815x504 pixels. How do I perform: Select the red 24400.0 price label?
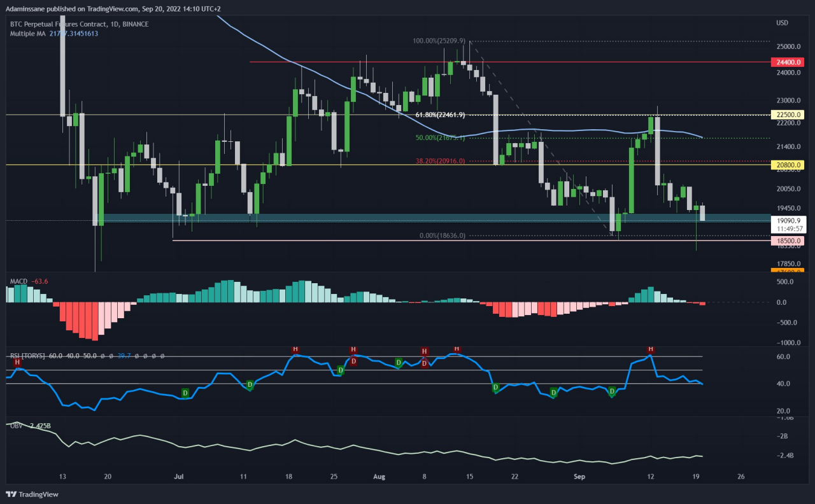[x=788, y=62]
